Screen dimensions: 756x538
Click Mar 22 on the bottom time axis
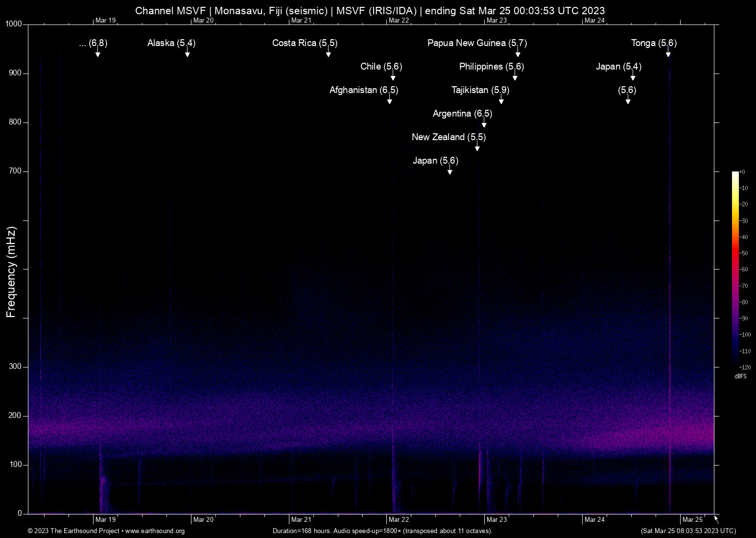coord(399,519)
